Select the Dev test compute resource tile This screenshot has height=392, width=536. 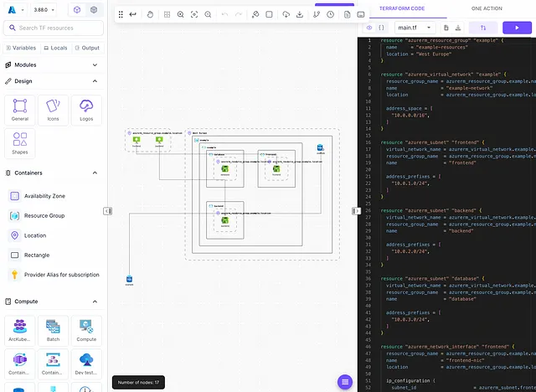click(x=86, y=364)
